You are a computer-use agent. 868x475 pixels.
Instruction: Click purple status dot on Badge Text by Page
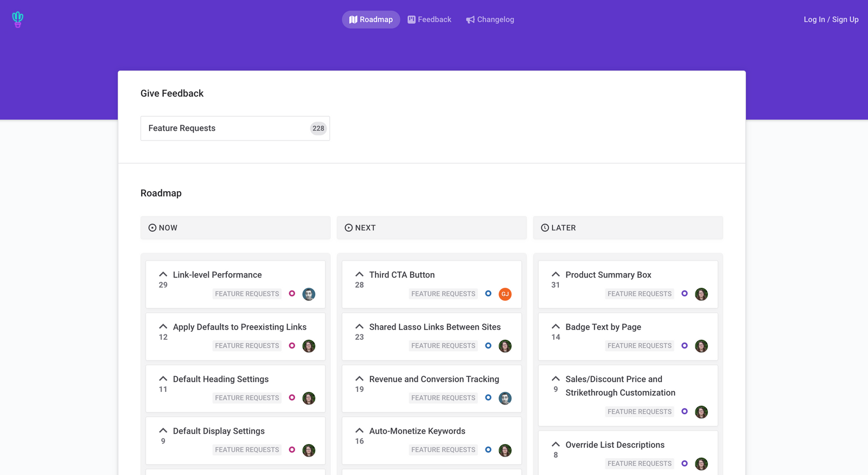(685, 346)
